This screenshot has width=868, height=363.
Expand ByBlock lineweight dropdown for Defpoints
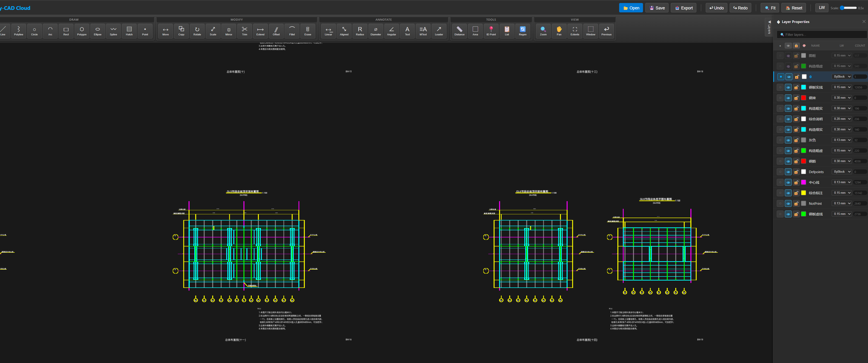pos(841,172)
